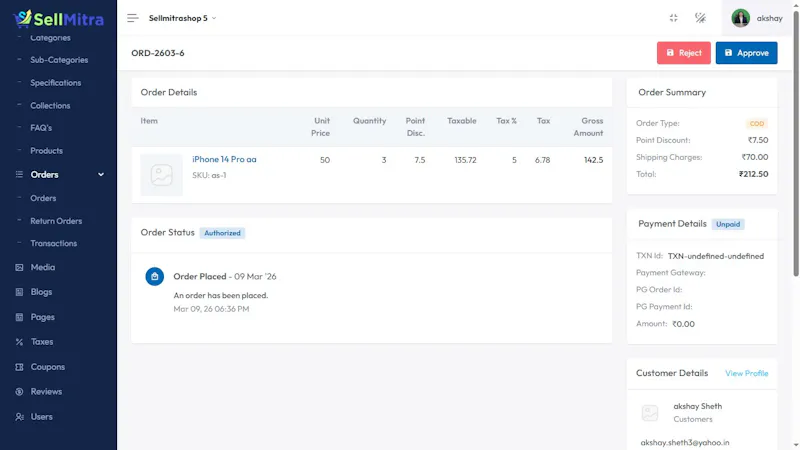Image resolution: width=800 pixels, height=450 pixels.
Task: Click the iPhone 14 Pro product image placeholder
Action: tap(161, 175)
